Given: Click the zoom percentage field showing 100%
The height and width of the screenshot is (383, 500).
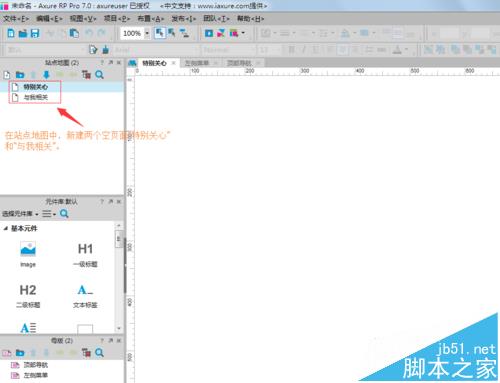Looking at the screenshot, I should (132, 33).
